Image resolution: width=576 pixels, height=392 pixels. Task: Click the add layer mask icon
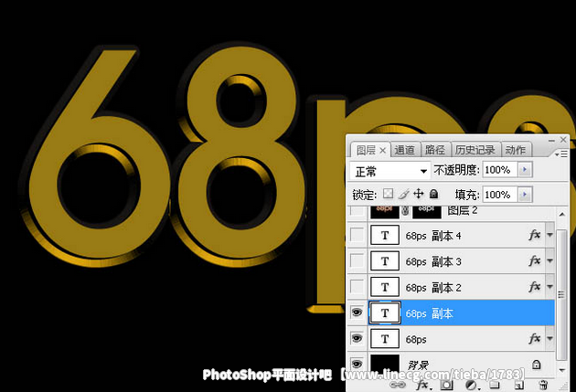(x=446, y=387)
